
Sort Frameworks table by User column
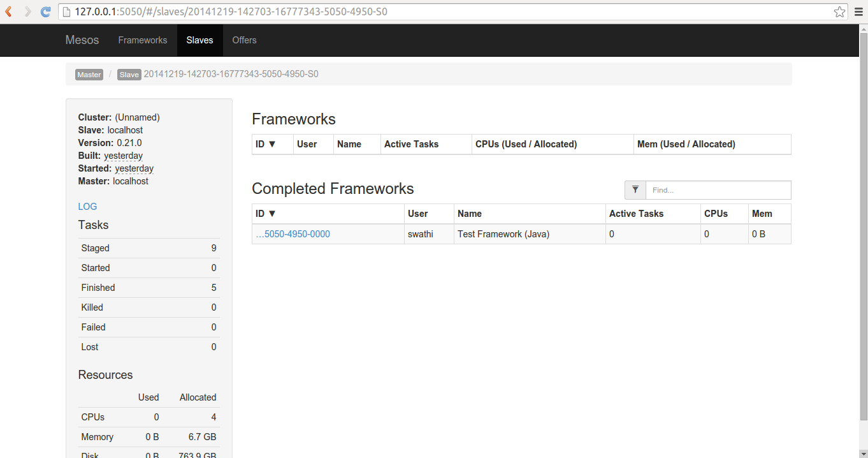(314, 144)
